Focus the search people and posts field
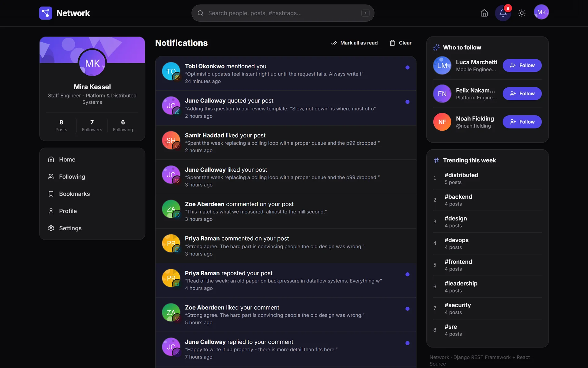The image size is (588, 368). click(283, 13)
